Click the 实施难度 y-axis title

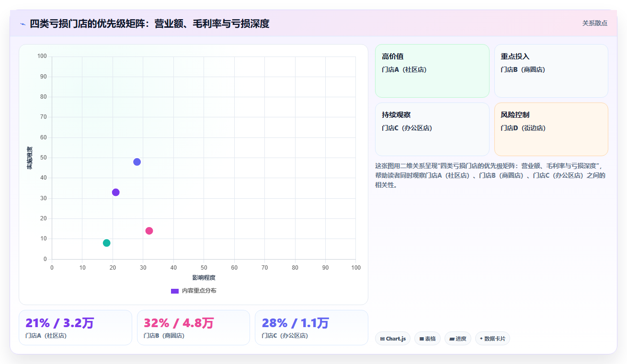(30, 158)
